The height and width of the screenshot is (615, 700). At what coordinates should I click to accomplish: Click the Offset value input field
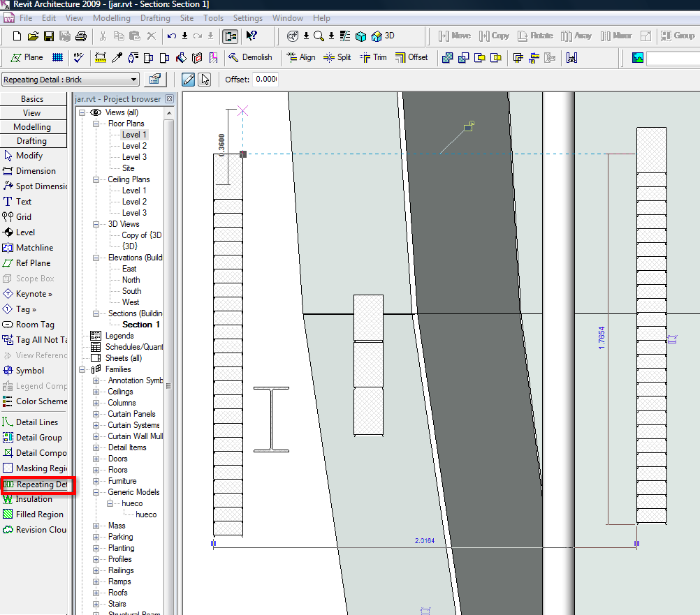[265, 80]
